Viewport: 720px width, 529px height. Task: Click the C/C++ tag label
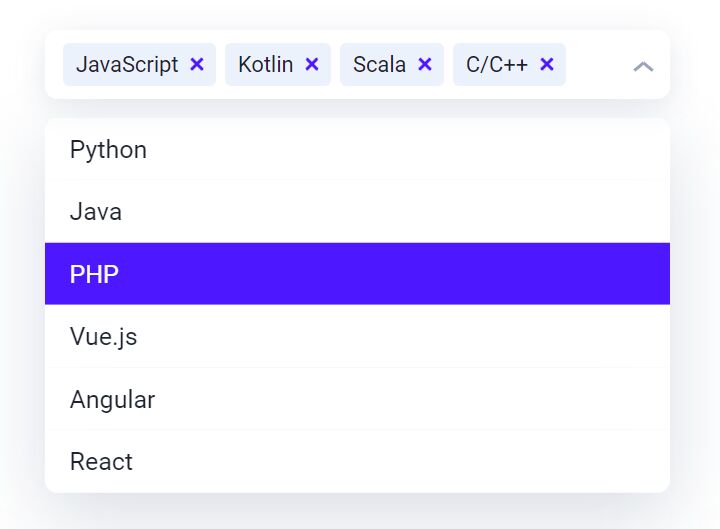[497, 64]
